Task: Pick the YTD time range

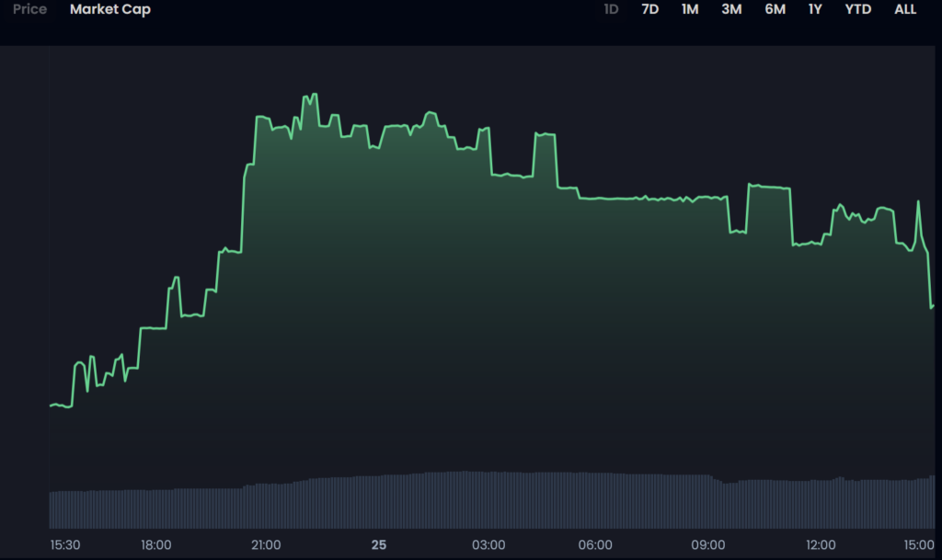Action: (858, 10)
